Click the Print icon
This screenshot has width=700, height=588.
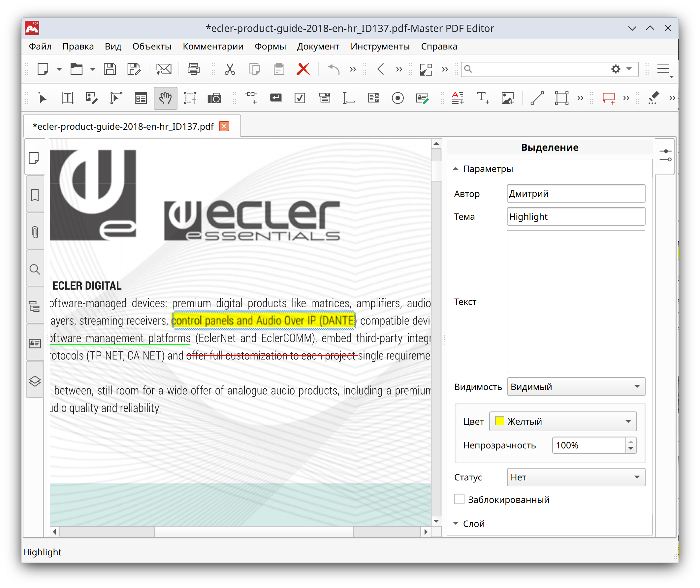point(194,69)
